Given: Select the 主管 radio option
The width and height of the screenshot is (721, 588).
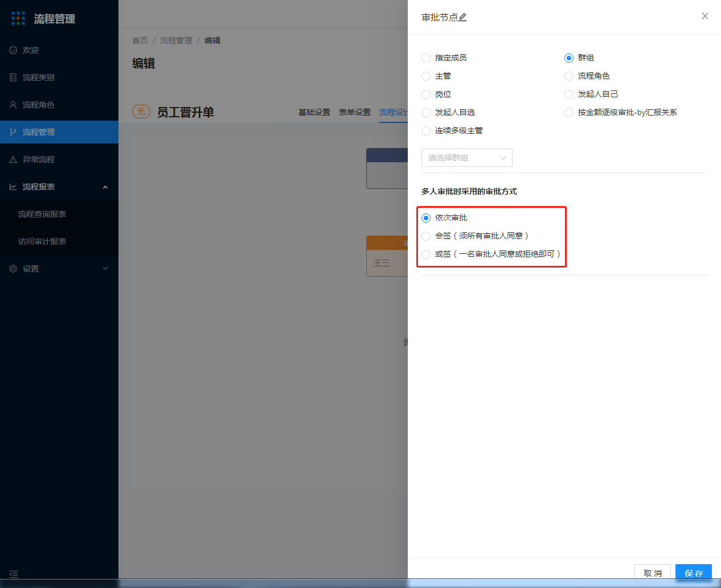Looking at the screenshot, I should pos(426,76).
